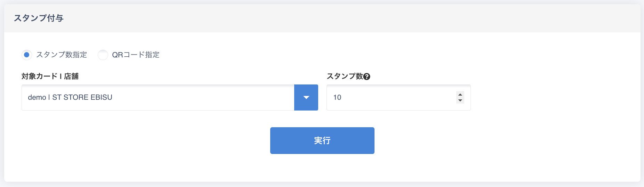Increase stamp count with the up arrow
This screenshot has width=644, height=187.
460,95
